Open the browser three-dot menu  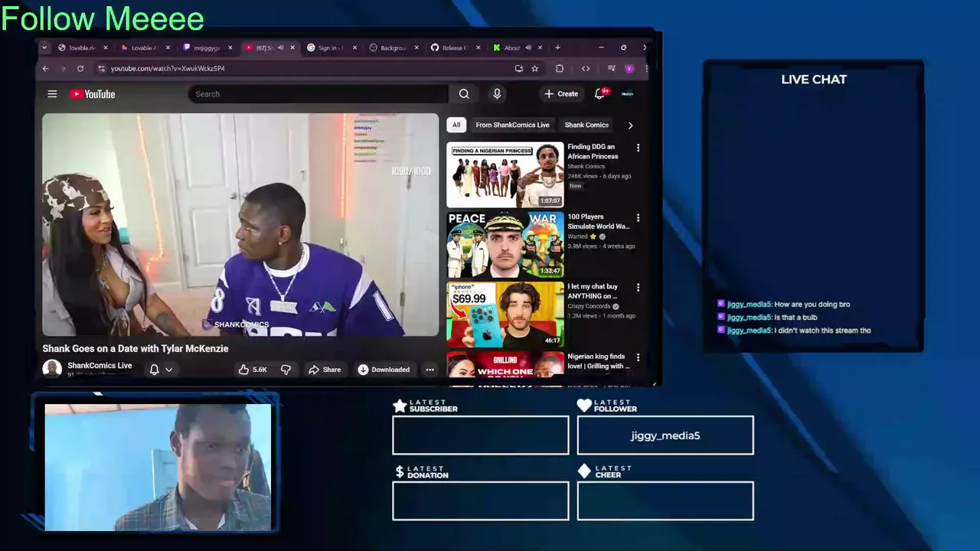click(646, 68)
